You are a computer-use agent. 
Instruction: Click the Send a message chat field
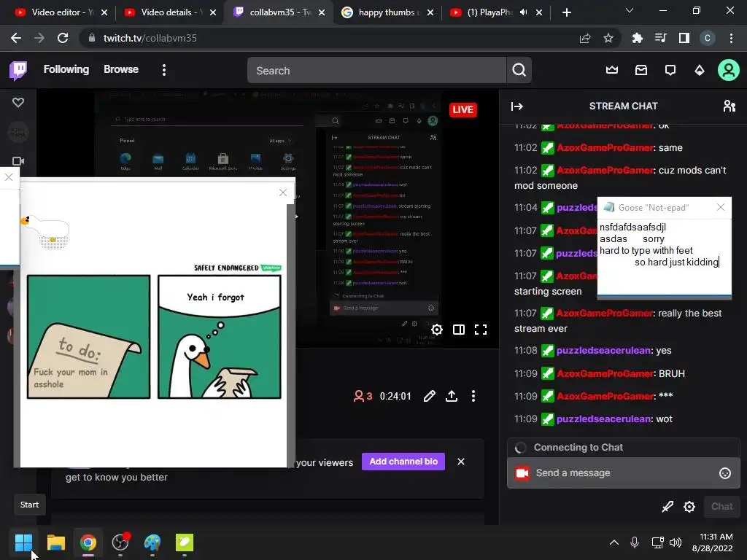(x=623, y=472)
